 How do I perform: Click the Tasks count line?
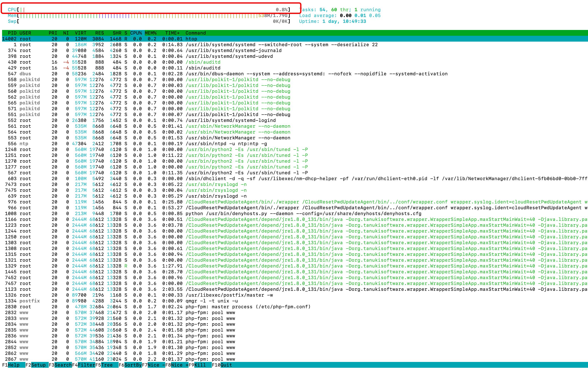point(340,10)
